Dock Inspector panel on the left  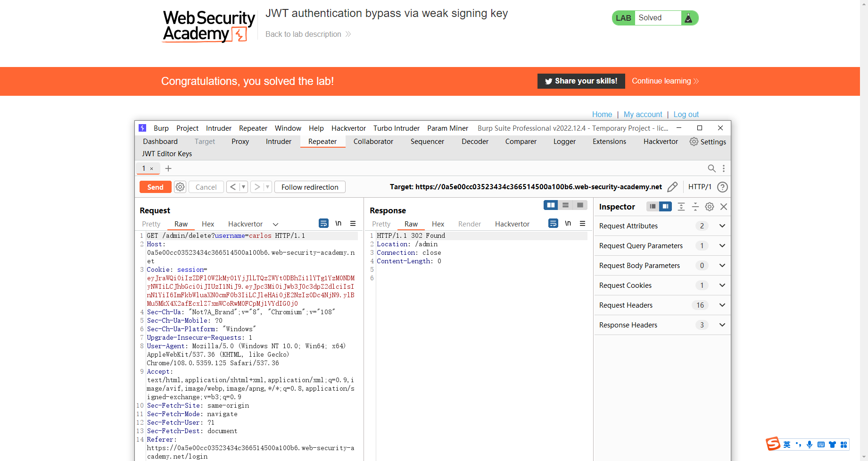(x=653, y=206)
